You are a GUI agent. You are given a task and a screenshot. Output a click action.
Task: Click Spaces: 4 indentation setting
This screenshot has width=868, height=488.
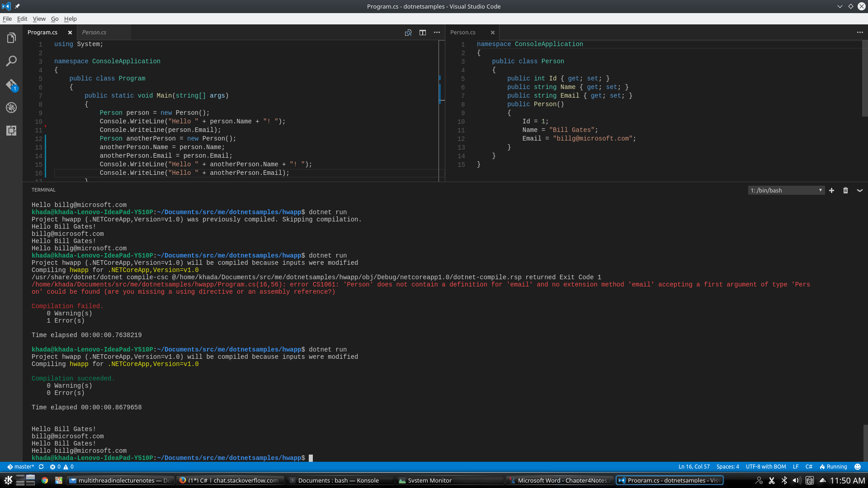pos(727,467)
